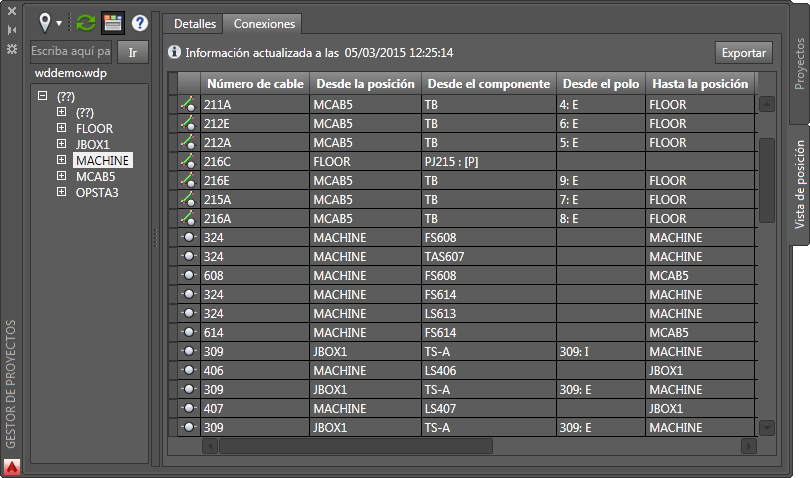Click the location pin filter icon

pyautogui.click(x=44, y=21)
